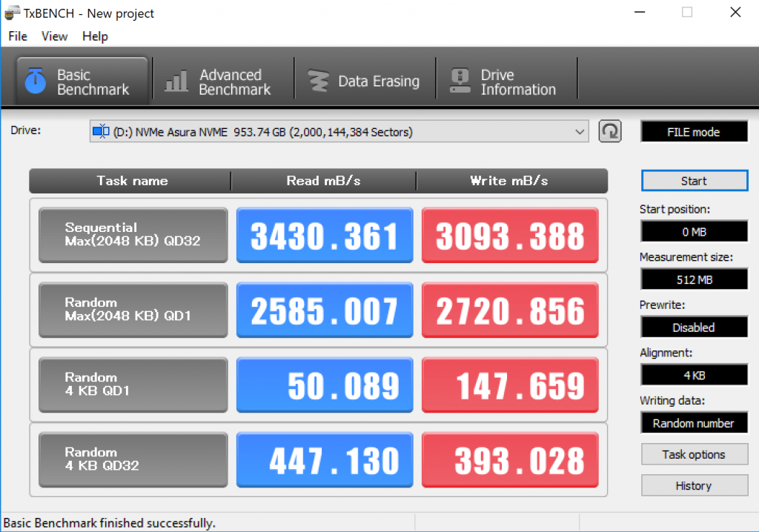Click the drive icon in the Drive selector

point(100,132)
